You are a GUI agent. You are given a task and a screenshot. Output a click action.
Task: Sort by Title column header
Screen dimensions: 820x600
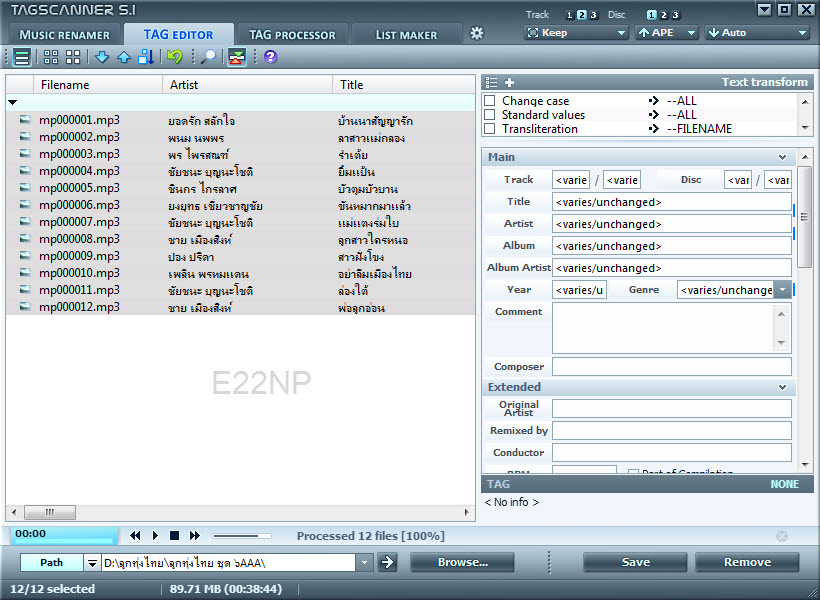click(x=404, y=85)
